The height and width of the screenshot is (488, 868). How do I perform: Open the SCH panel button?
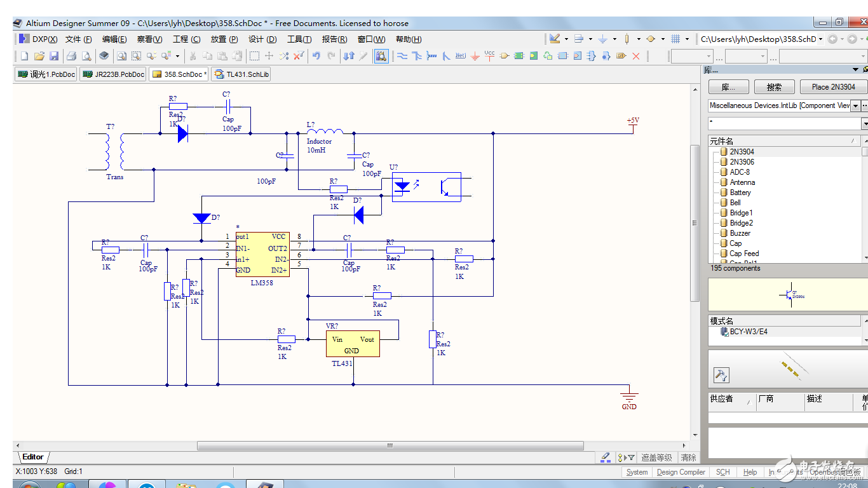click(723, 472)
